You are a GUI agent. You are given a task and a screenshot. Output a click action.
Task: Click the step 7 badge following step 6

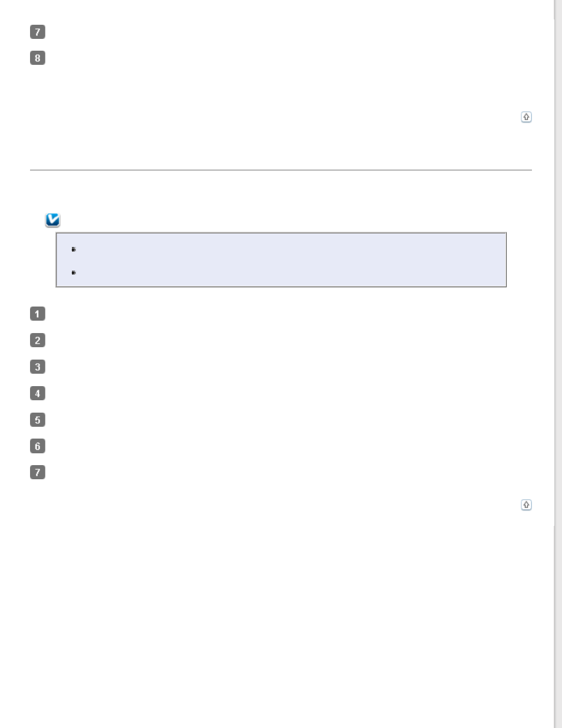click(x=37, y=472)
